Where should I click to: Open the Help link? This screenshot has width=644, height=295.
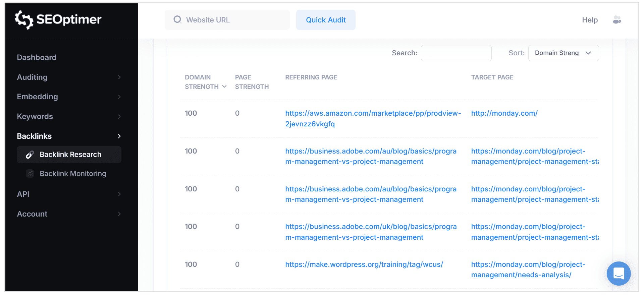pyautogui.click(x=590, y=20)
